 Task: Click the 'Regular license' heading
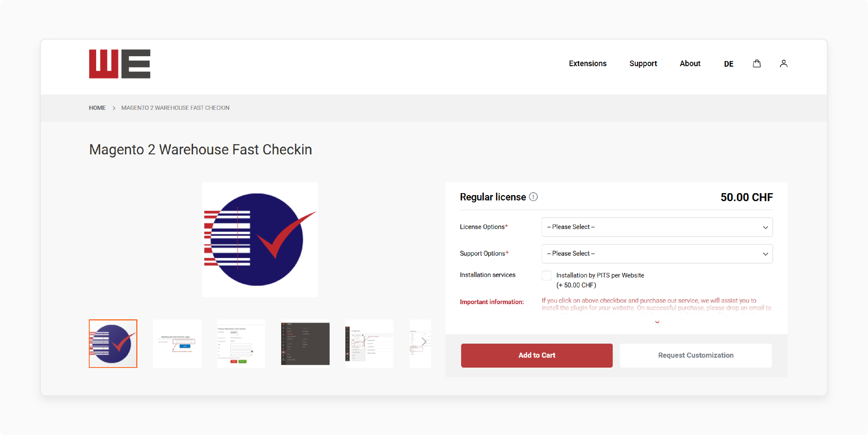tap(493, 197)
